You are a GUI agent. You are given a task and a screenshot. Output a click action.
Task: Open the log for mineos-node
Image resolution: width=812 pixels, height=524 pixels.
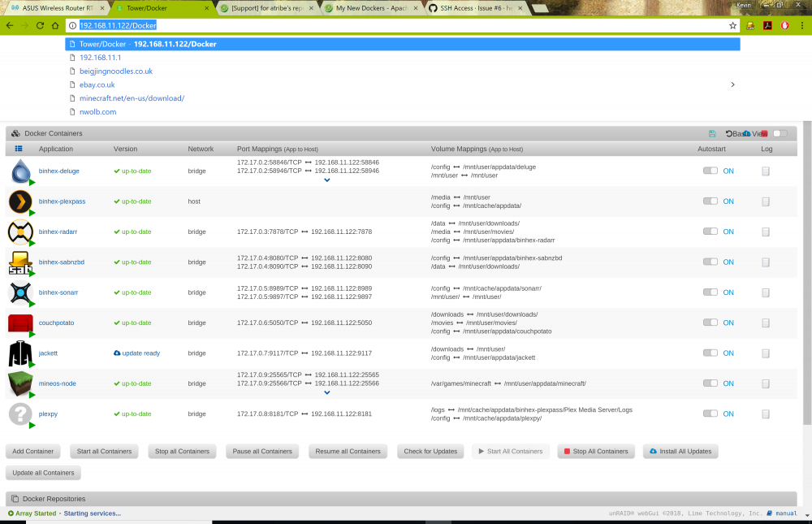tap(766, 383)
